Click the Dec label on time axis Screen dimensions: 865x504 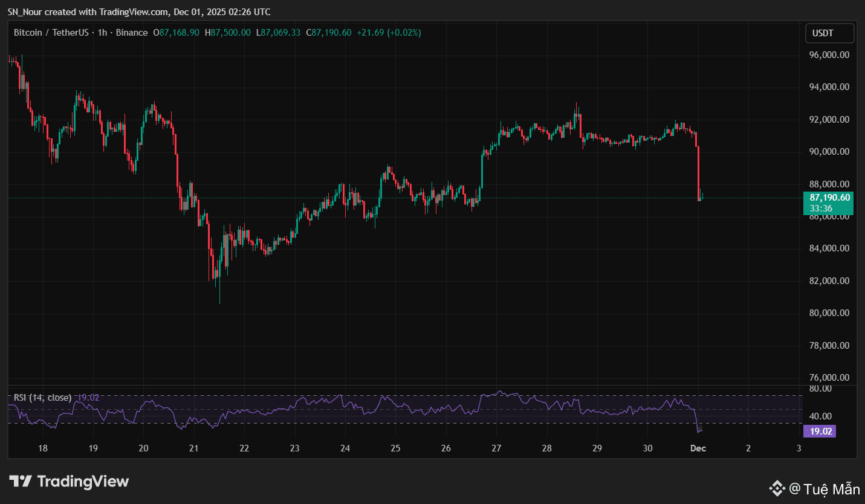click(698, 448)
